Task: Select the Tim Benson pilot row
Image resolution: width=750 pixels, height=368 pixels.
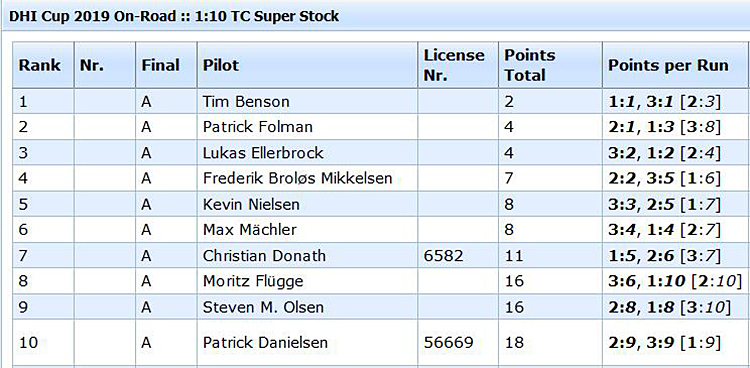Action: click(x=381, y=102)
